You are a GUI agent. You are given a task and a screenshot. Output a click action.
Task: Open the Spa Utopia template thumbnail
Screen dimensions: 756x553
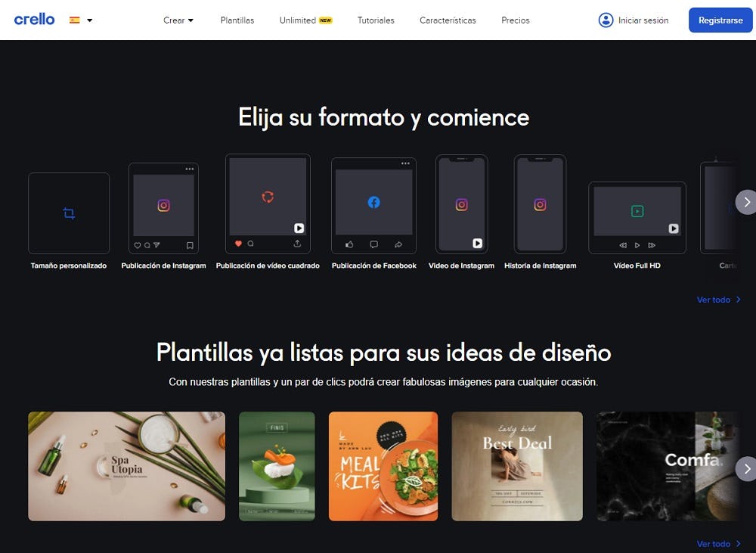(125, 466)
